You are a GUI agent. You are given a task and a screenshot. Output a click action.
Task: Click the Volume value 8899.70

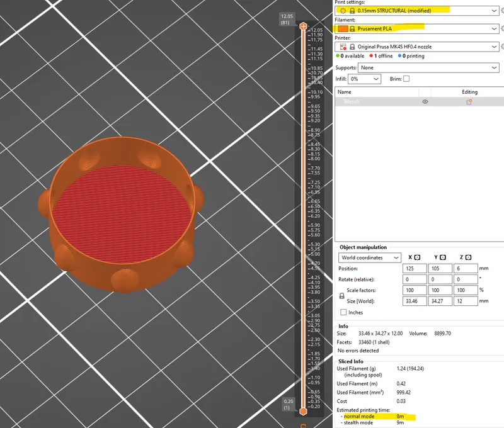pos(443,334)
